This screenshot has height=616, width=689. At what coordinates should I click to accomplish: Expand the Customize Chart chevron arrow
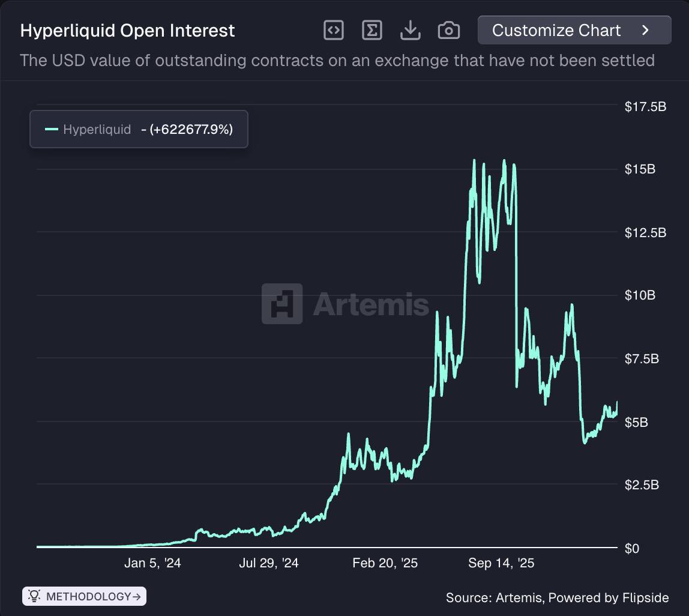(645, 31)
